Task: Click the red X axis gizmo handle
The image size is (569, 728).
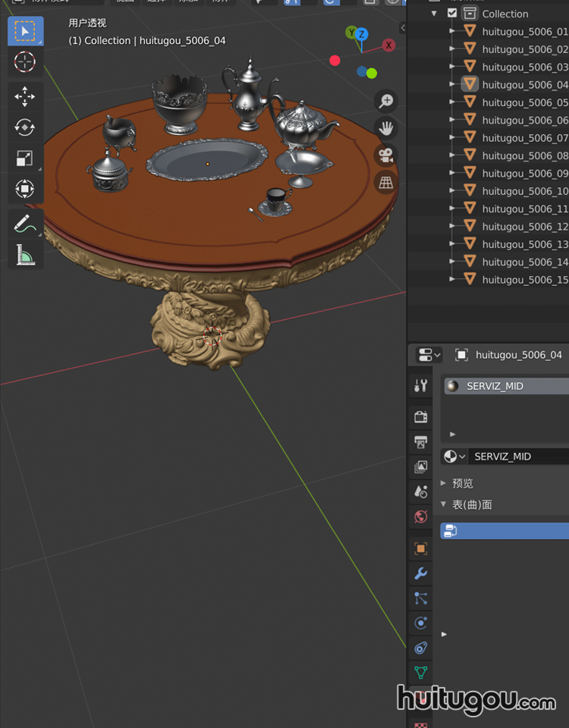Action: tap(389, 45)
